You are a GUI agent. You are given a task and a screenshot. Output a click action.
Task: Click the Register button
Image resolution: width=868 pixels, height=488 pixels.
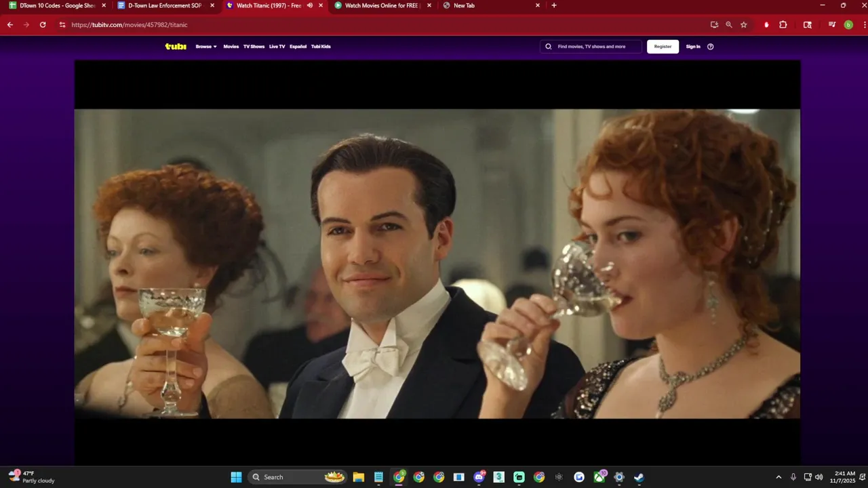[x=663, y=47]
